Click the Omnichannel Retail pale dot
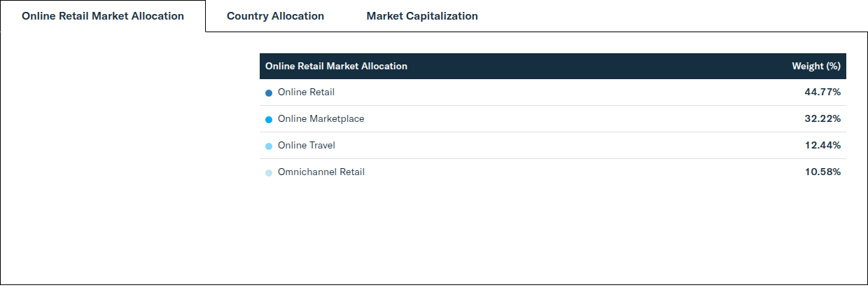Image resolution: width=868 pixels, height=297 pixels. click(269, 173)
